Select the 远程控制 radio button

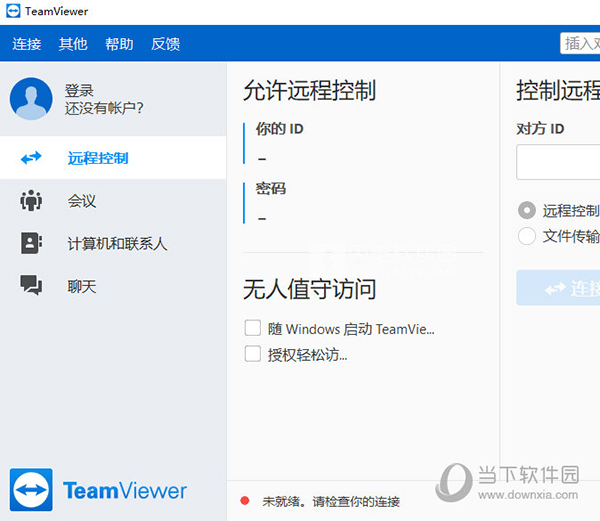coord(527,210)
